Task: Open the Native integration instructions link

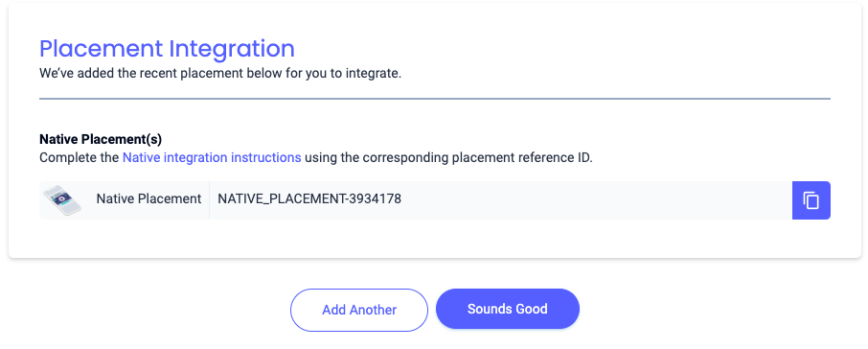Action: tap(212, 157)
